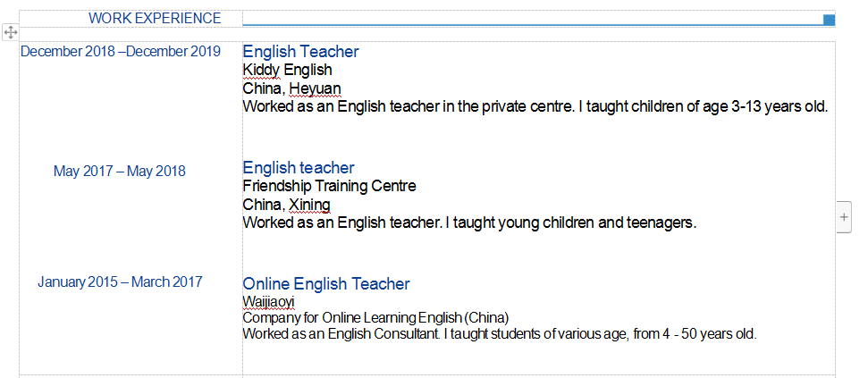Click the May 2017 – May 2018 date
Screen dimensions: 868x378
pos(120,171)
